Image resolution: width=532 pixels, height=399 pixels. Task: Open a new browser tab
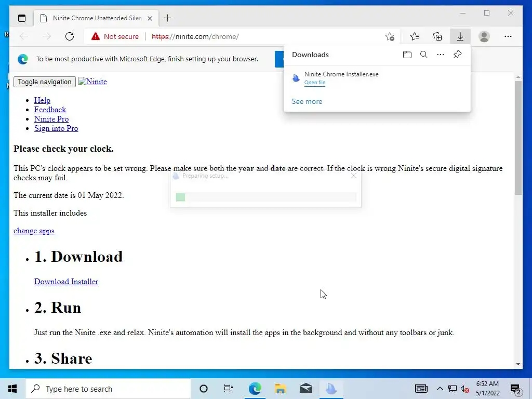168,18
